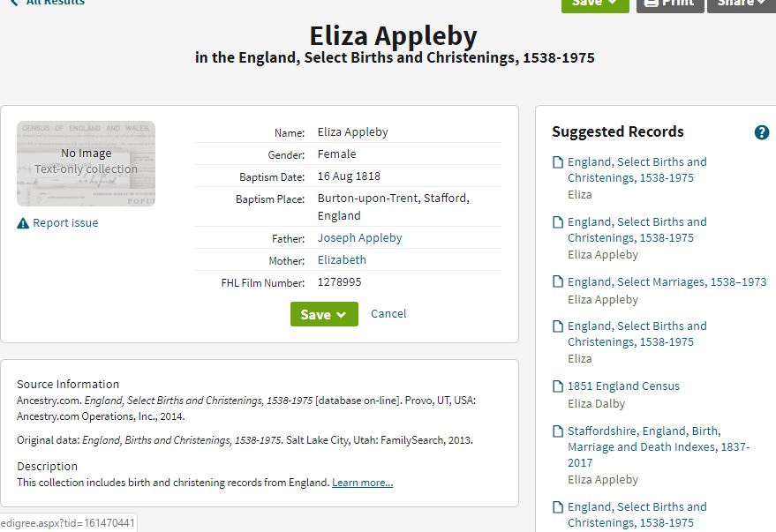Follow the Learn more link in the description

tap(363, 483)
